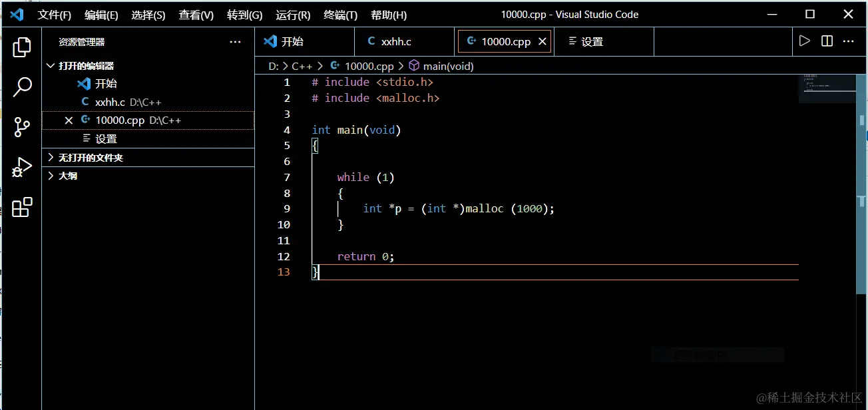Open the Explorer view in activity bar
Image resolution: width=868 pixels, height=410 pixels.
click(22, 47)
